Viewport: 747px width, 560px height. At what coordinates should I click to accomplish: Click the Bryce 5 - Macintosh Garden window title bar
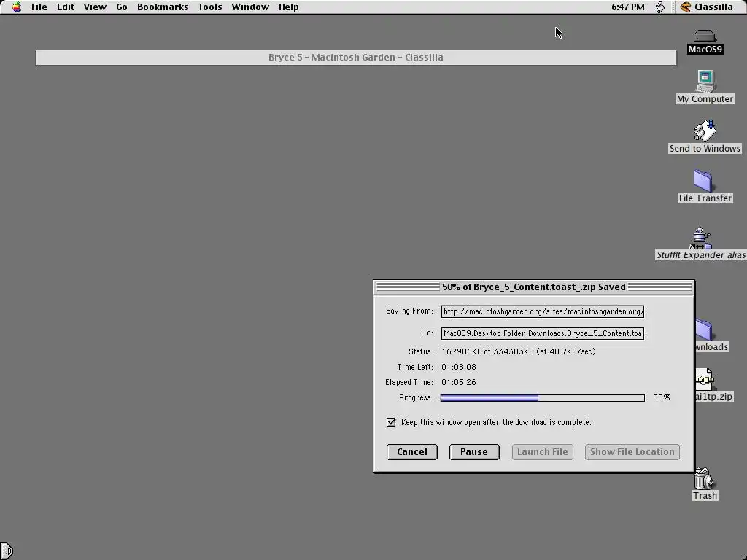click(x=356, y=58)
